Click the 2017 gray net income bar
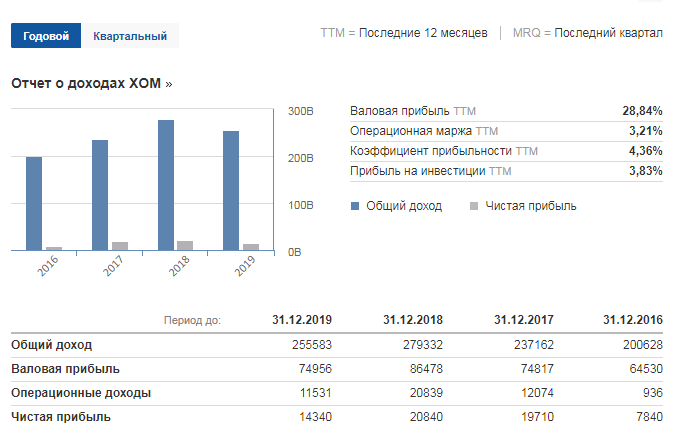 click(120, 246)
